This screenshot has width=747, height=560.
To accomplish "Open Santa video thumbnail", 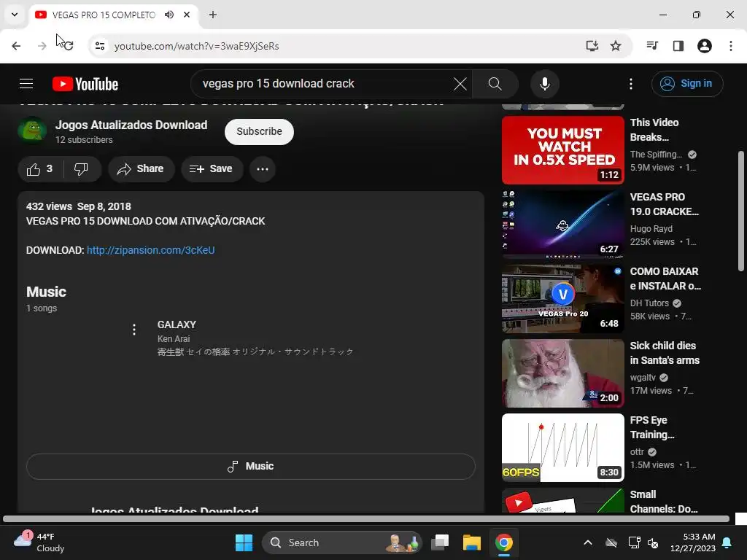I will pos(562,373).
